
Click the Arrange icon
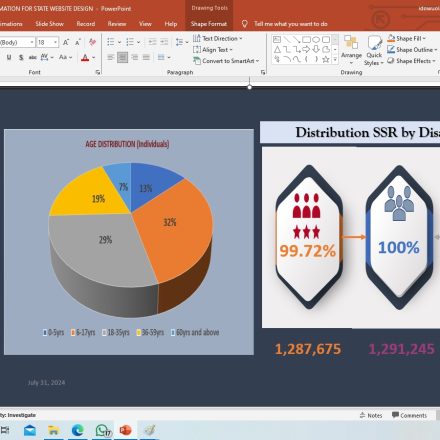point(351,50)
